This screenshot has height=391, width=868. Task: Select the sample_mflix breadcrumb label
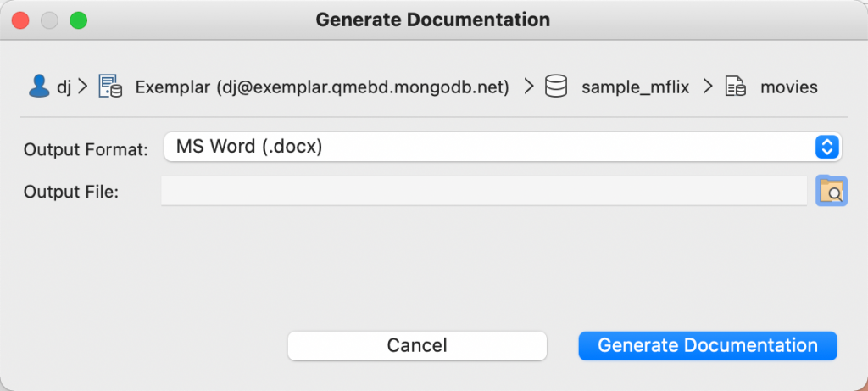point(636,87)
